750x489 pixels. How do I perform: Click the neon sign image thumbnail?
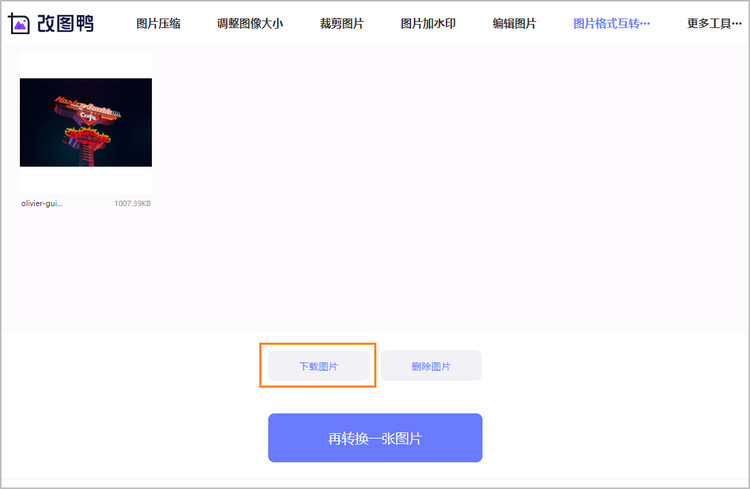tap(86, 122)
